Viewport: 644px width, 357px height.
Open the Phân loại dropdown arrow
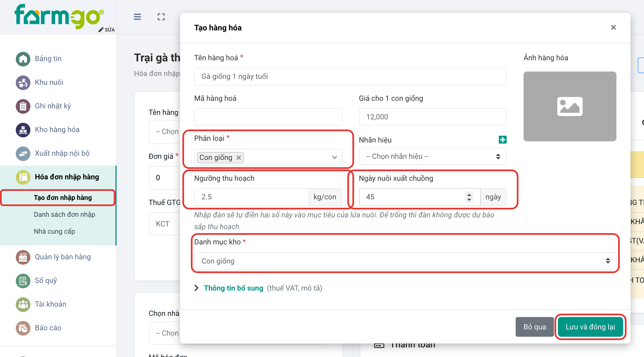point(334,157)
